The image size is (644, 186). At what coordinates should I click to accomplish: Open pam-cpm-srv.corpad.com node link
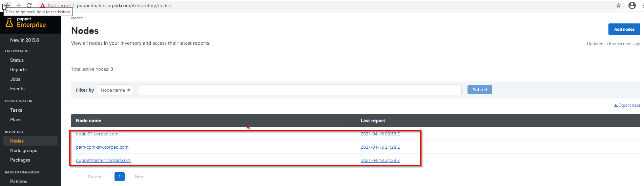pyautogui.click(x=102, y=147)
